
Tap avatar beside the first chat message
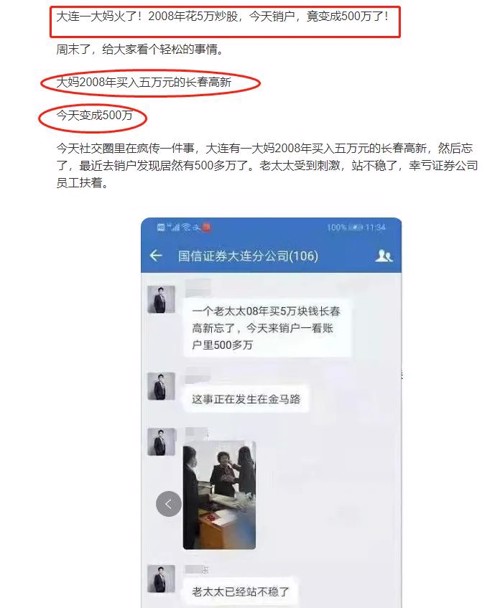[x=161, y=299]
